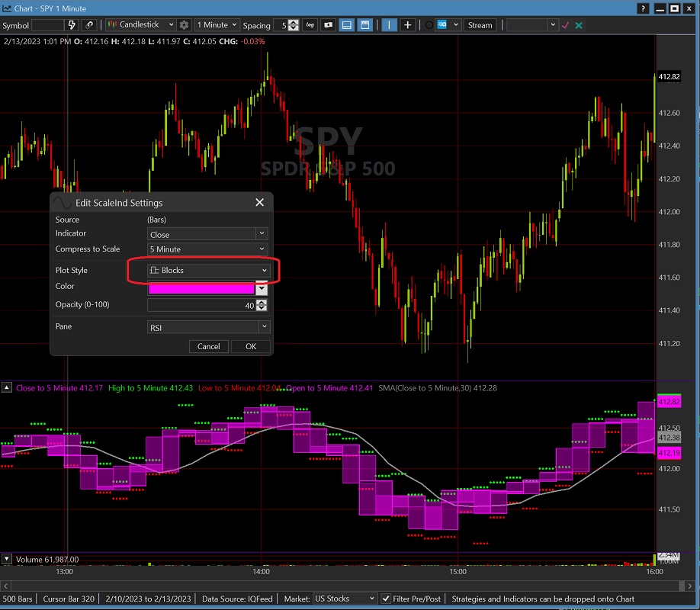This screenshot has height=610, width=700.
Task: Click the magenta Color swatch
Action: [x=201, y=288]
